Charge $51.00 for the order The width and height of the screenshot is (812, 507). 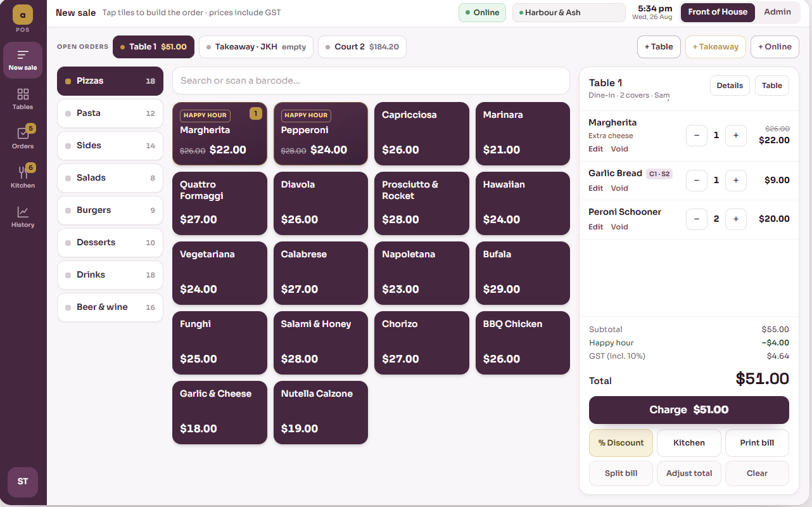coord(689,410)
